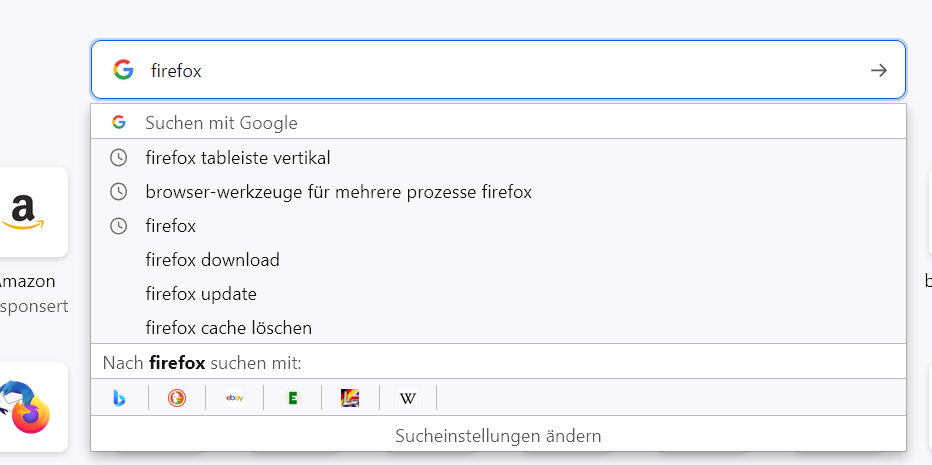Viewport: 932px width, 465px height.
Task: Select the history entry "firefox"
Action: [171, 226]
